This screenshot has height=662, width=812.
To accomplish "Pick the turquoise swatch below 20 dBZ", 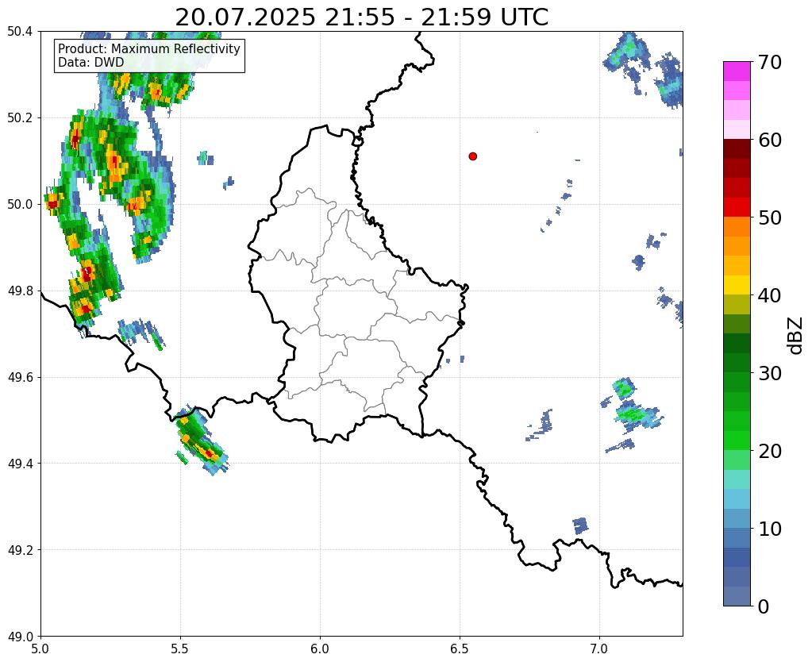I will click(x=737, y=479).
